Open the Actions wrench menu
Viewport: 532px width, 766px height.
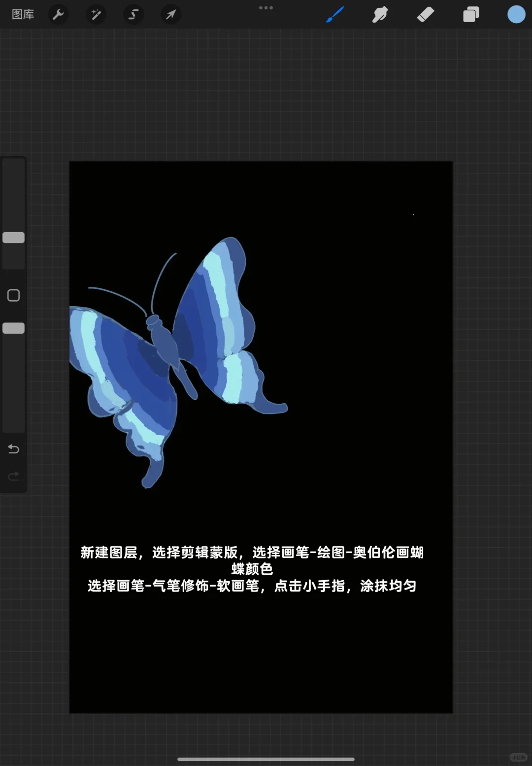tap(58, 14)
